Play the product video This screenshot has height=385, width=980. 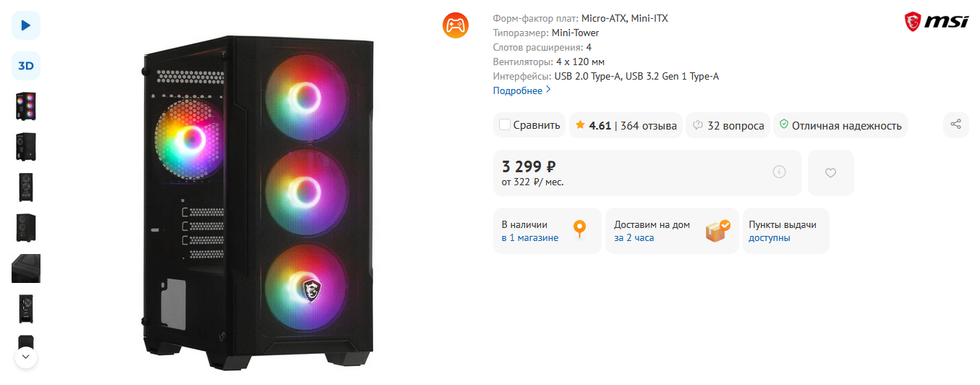26,25
